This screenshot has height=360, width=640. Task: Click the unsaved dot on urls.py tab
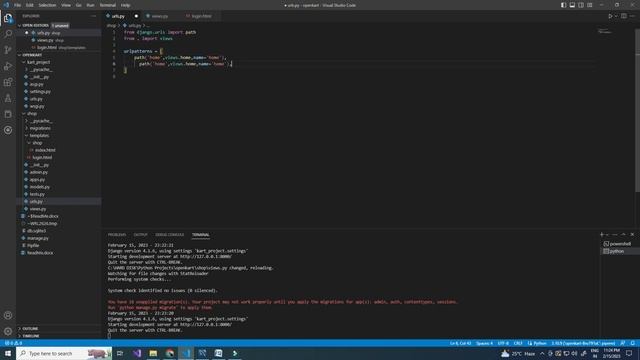point(136,16)
